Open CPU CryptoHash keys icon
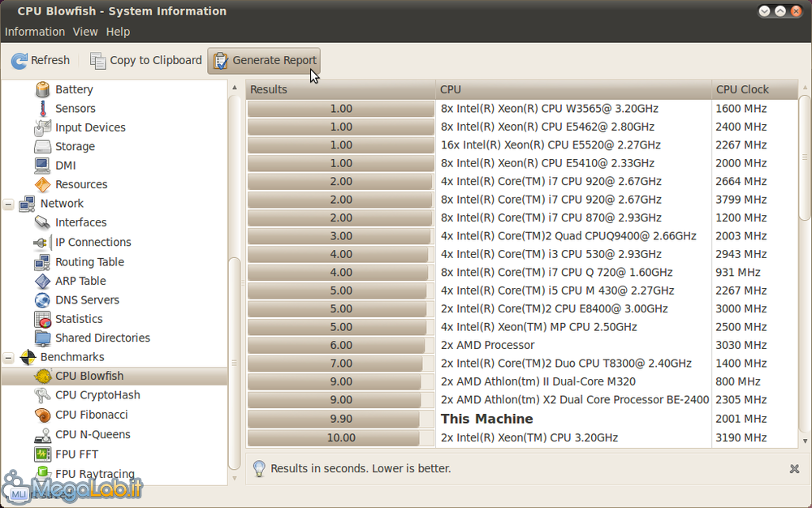812x508 pixels. click(42, 395)
